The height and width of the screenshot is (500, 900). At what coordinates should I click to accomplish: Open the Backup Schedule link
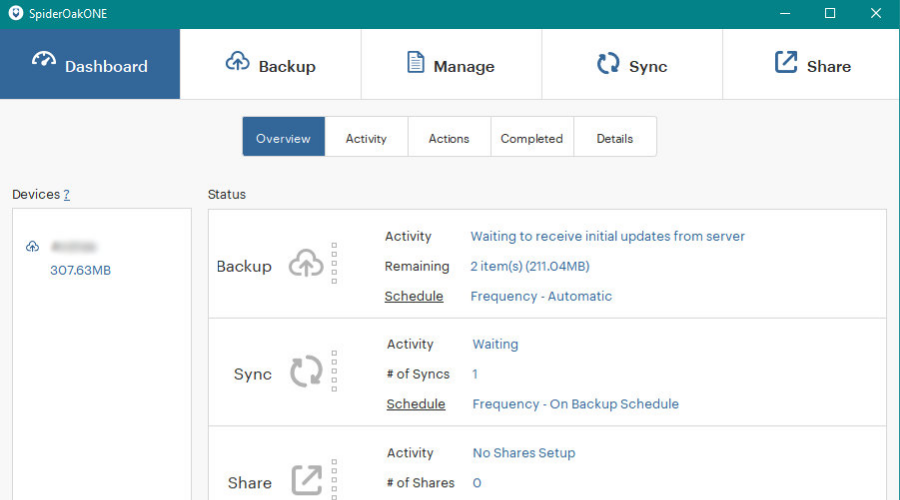point(414,296)
